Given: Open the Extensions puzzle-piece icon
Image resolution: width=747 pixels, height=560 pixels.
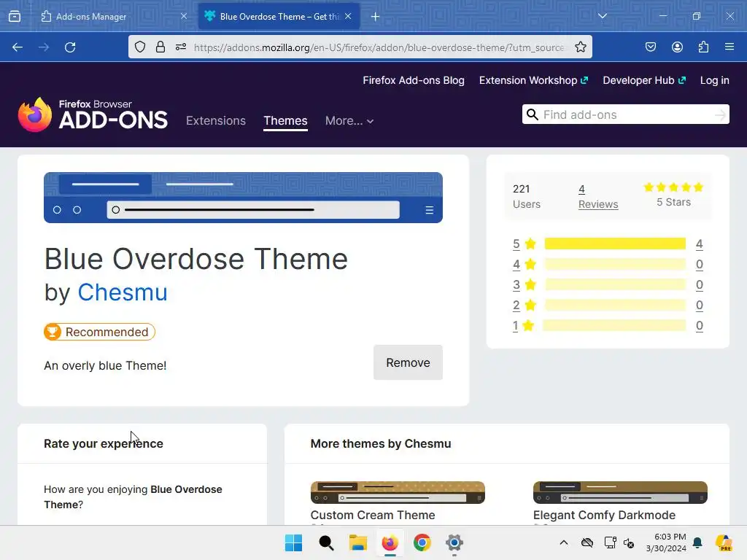Looking at the screenshot, I should [x=704, y=47].
